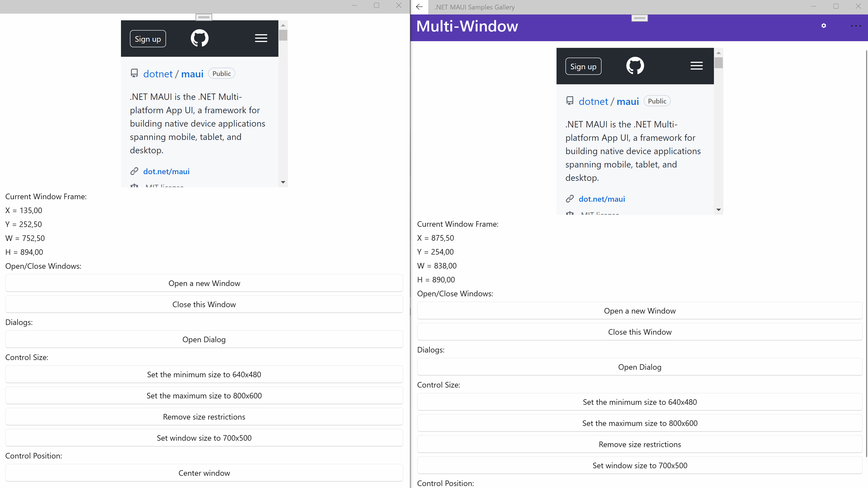Click the back arrow in title bar
The height and width of the screenshot is (488, 868).
[419, 7]
